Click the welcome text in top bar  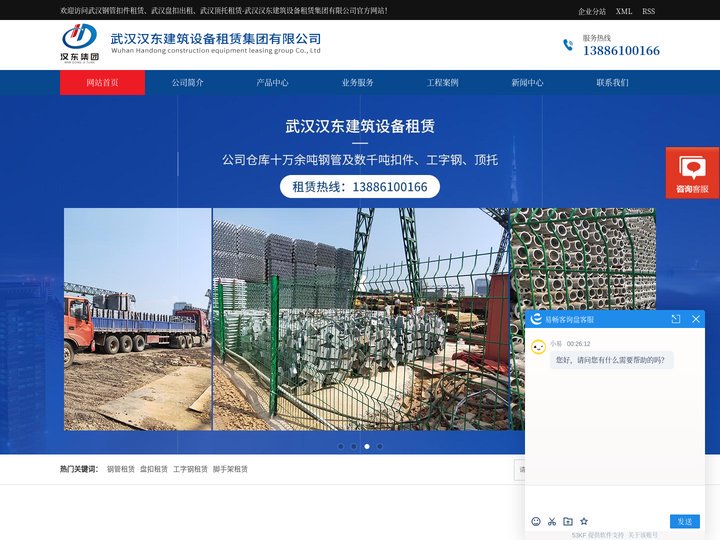(224, 11)
